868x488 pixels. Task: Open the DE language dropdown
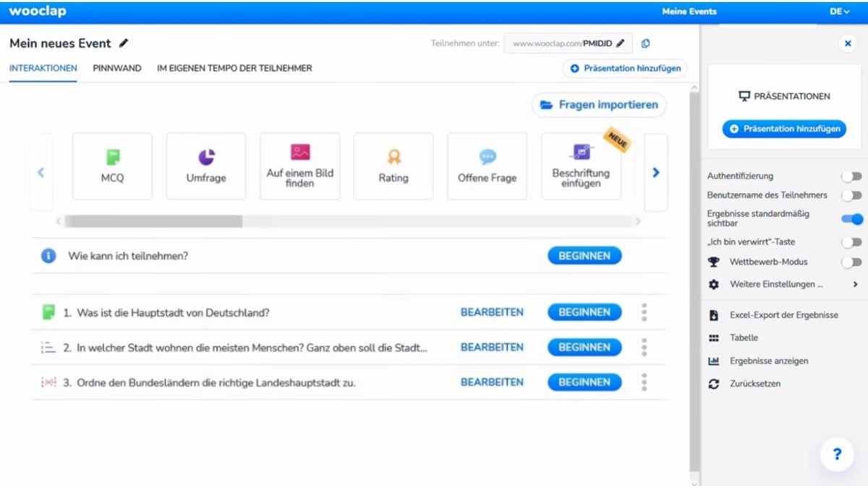tap(839, 12)
